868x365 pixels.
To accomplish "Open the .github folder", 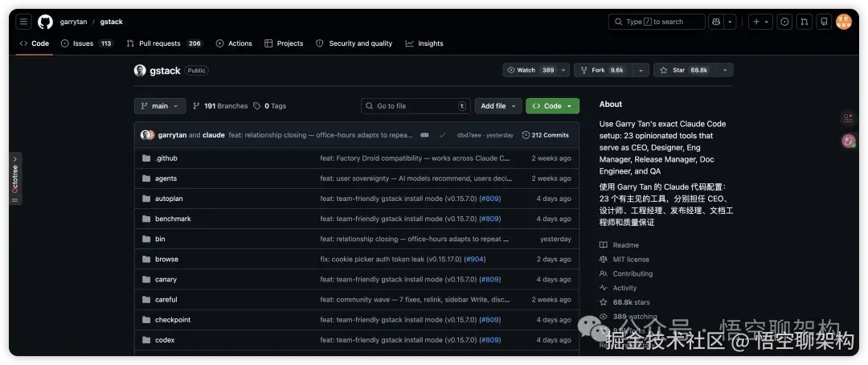I will tap(166, 158).
